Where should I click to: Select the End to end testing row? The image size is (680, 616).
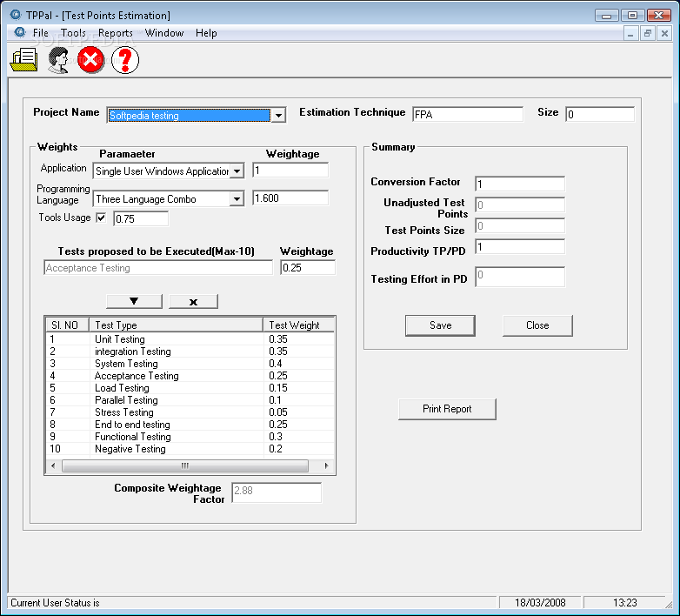pyautogui.click(x=190, y=425)
